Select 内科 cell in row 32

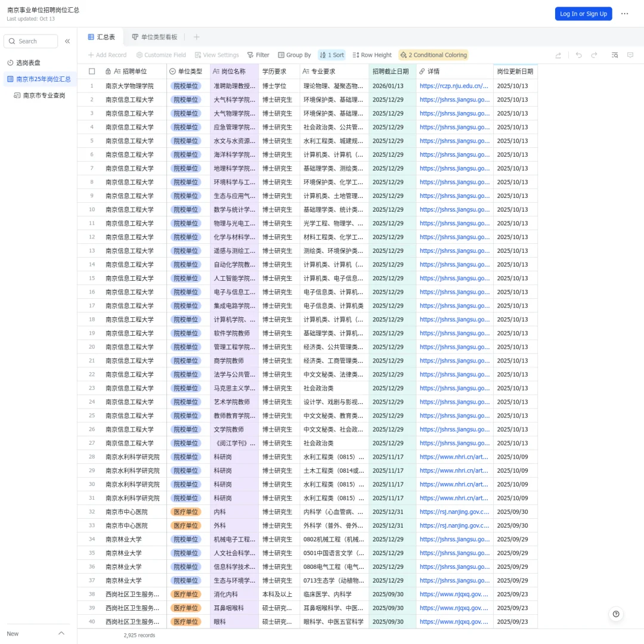click(x=234, y=512)
